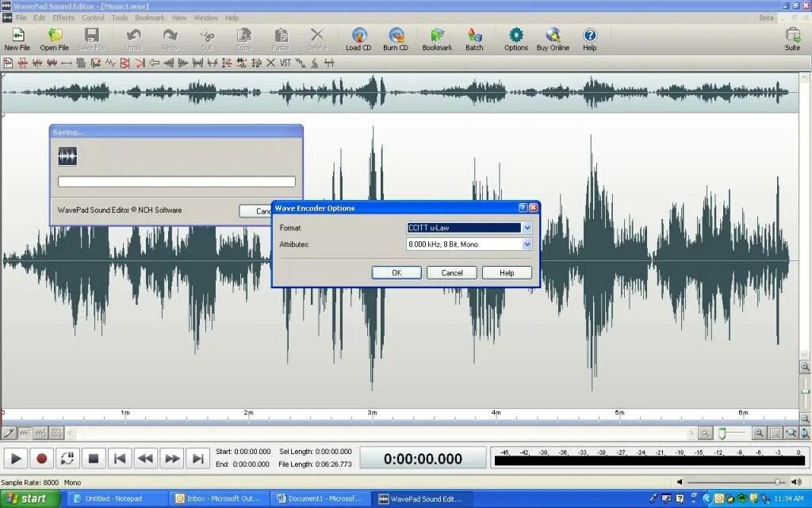Image resolution: width=812 pixels, height=508 pixels.
Task: Click the Delete toolbar icon
Action: point(317,40)
